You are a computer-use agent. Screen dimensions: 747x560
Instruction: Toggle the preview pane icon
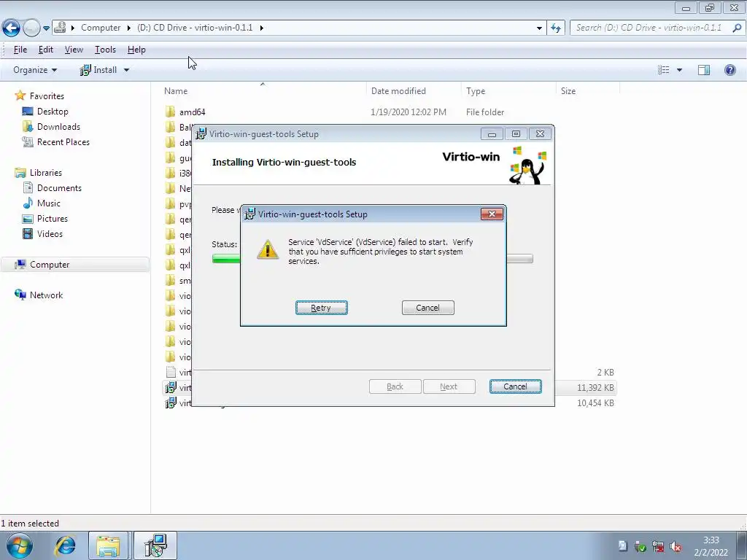point(704,70)
